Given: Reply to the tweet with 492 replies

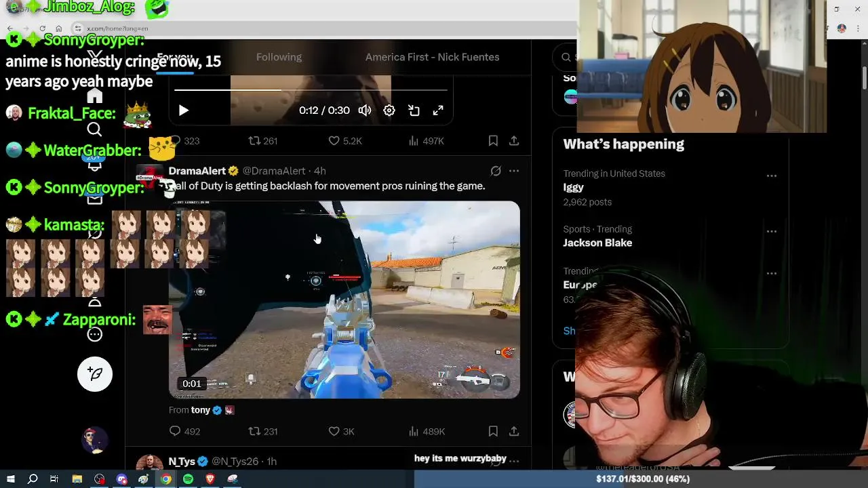Looking at the screenshot, I should click(184, 431).
